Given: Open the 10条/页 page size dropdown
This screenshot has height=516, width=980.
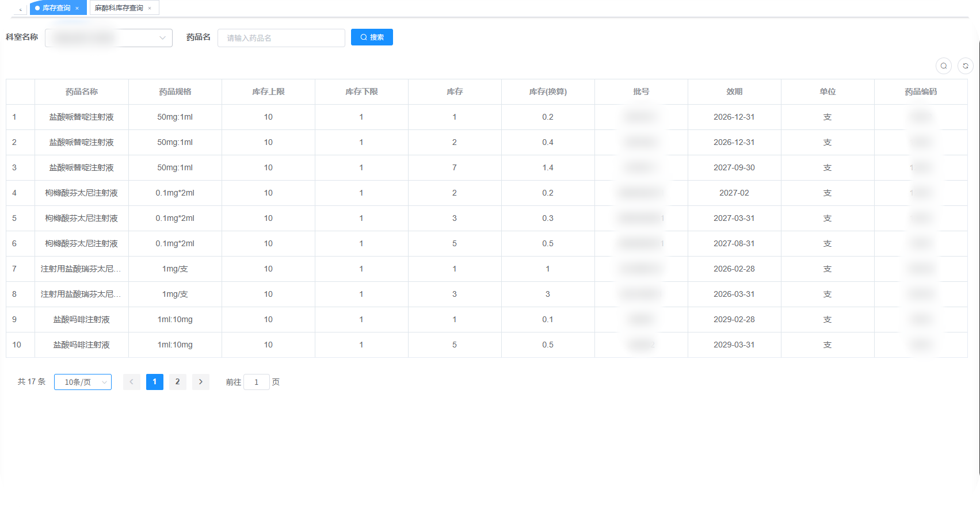Looking at the screenshot, I should pos(83,382).
